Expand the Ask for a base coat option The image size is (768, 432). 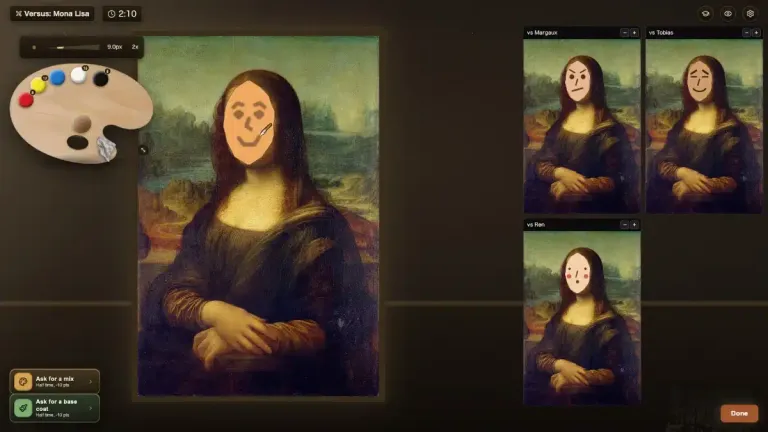[x=54, y=408]
